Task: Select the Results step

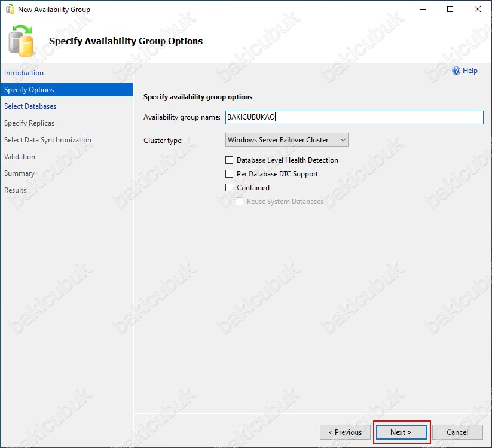Action: pos(15,190)
